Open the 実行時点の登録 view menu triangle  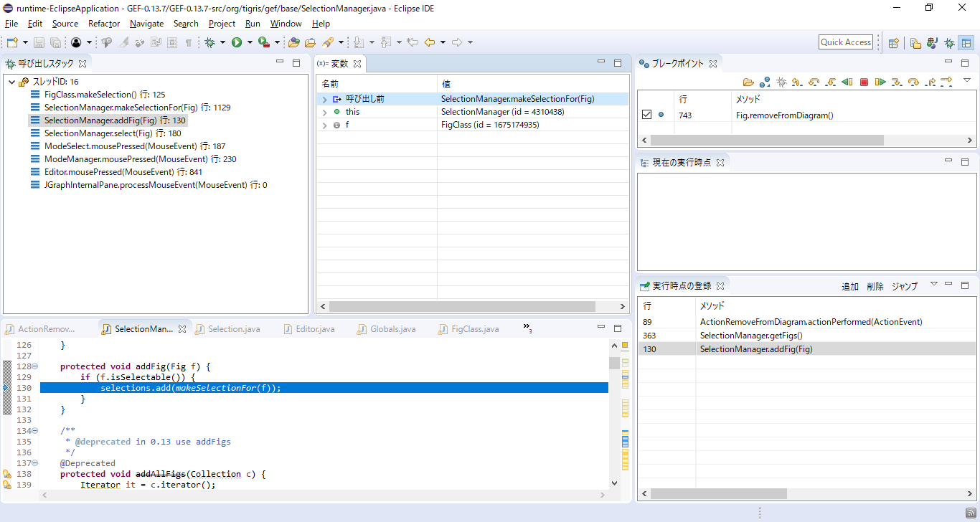pos(933,284)
